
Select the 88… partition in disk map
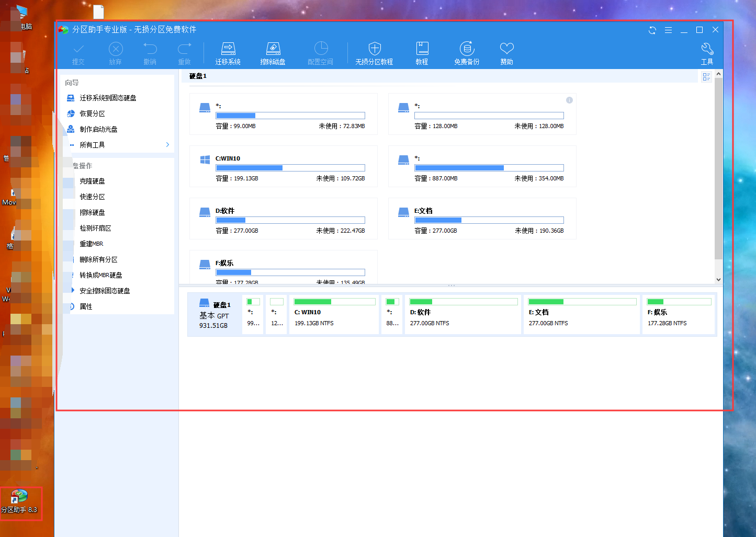coord(392,314)
